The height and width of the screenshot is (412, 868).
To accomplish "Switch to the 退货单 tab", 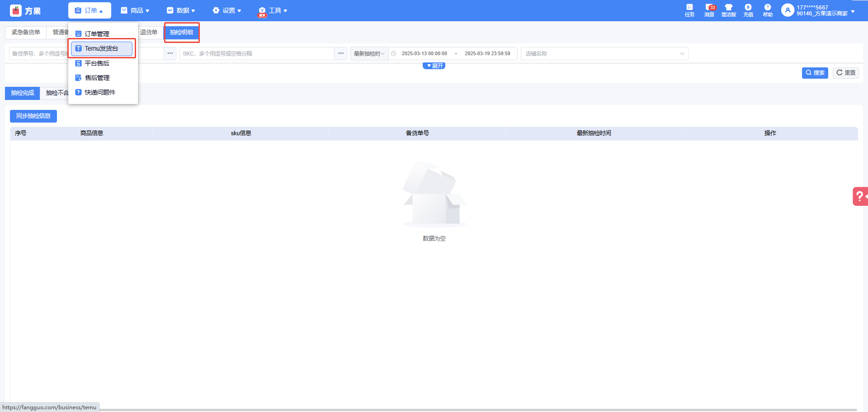I will point(149,33).
